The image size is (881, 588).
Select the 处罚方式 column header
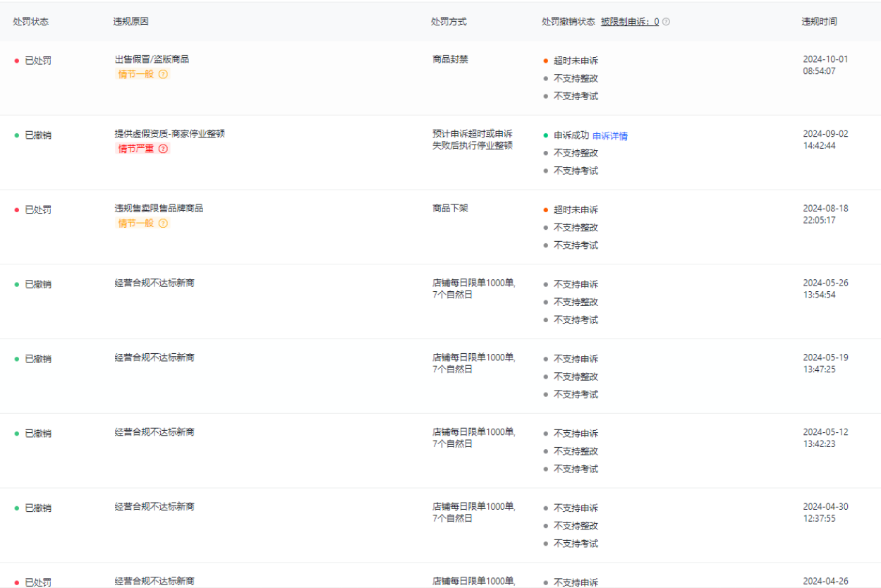449,22
